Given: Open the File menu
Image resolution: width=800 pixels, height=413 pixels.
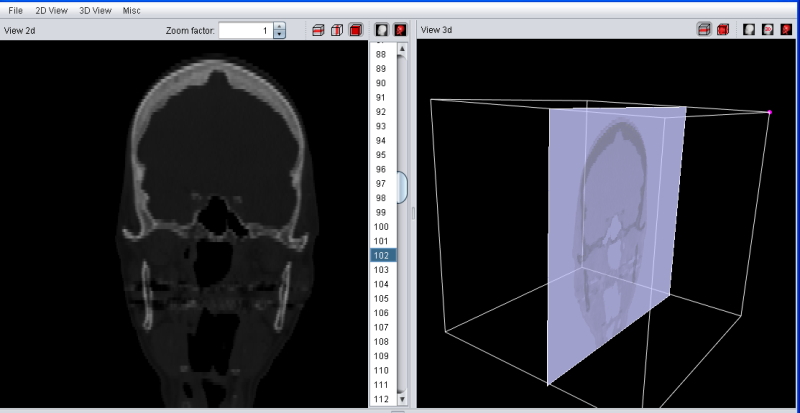Looking at the screenshot, I should coord(15,10).
